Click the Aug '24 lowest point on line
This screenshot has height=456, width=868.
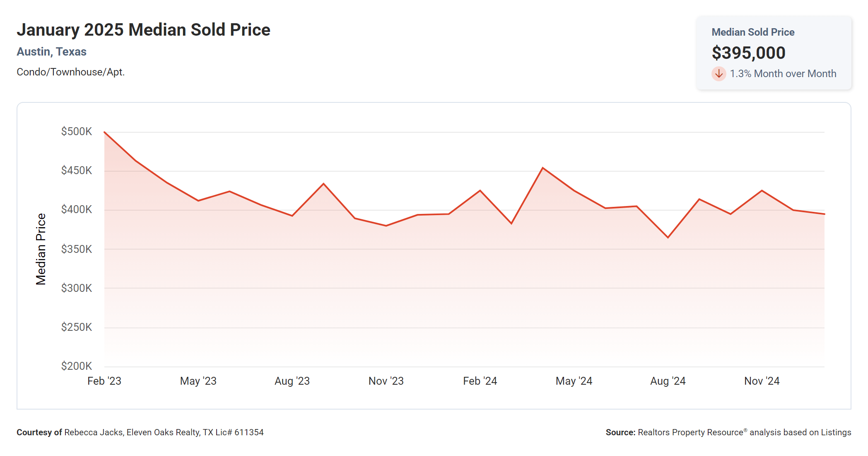click(668, 238)
